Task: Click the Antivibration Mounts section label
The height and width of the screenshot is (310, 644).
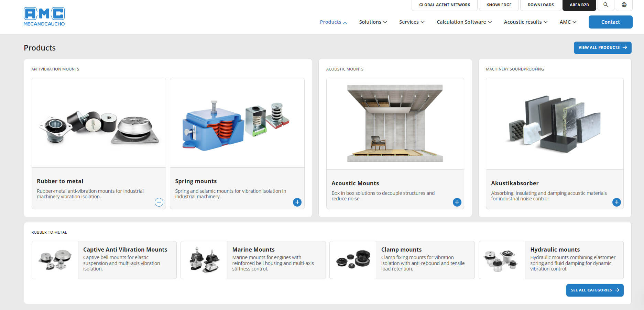Action: tap(55, 69)
